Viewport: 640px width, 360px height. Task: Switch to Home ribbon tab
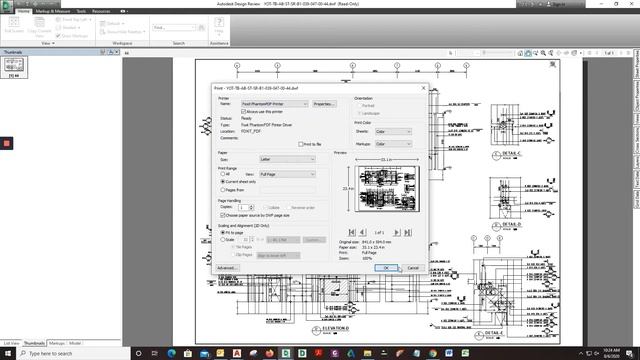pos(23,11)
